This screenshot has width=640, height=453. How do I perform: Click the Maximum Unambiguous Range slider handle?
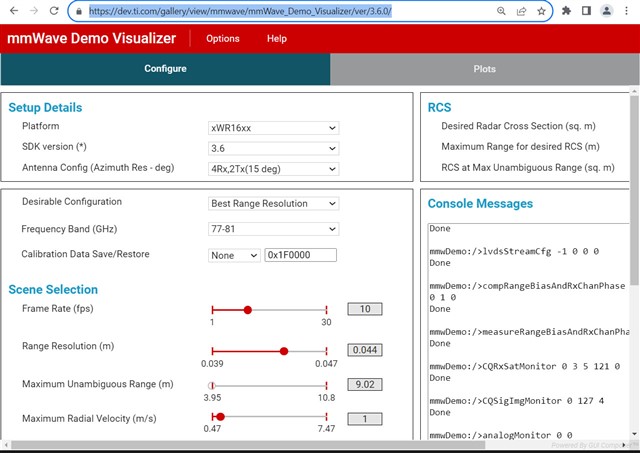point(211,386)
